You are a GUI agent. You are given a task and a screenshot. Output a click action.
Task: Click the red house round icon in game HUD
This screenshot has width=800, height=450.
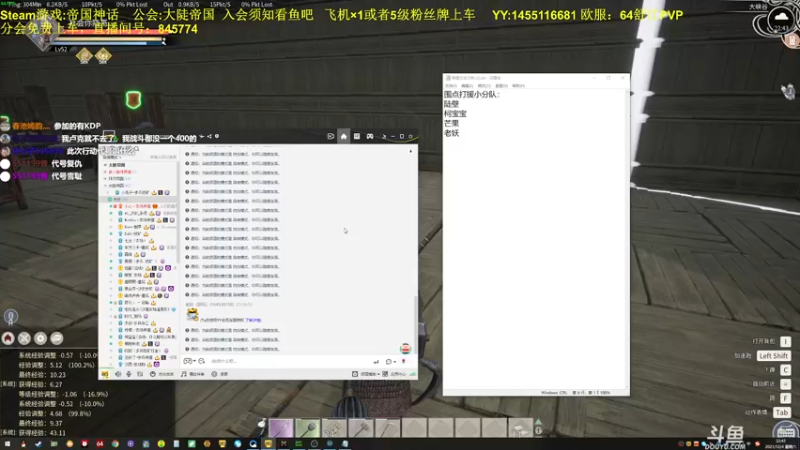click(x=8, y=338)
